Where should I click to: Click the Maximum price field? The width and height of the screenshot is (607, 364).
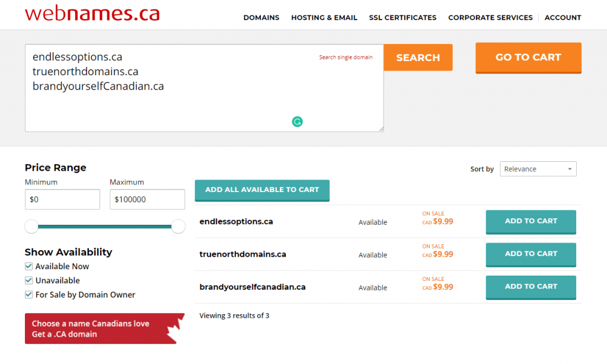(147, 199)
